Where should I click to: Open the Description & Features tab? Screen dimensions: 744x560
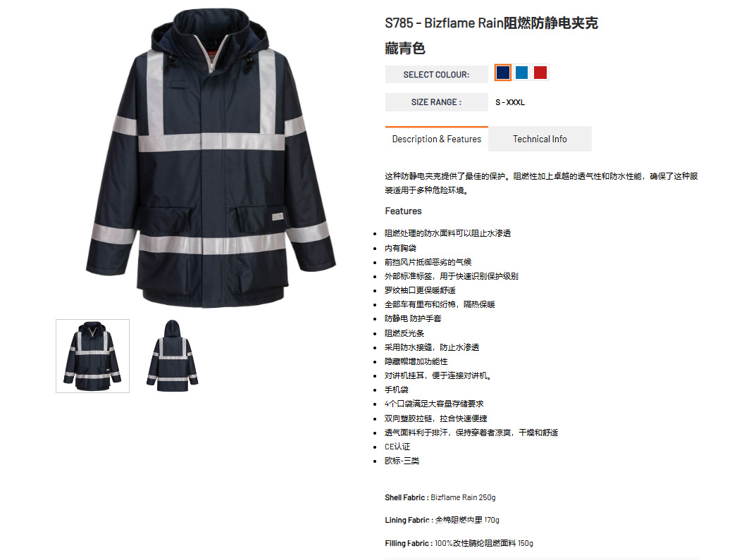437,139
